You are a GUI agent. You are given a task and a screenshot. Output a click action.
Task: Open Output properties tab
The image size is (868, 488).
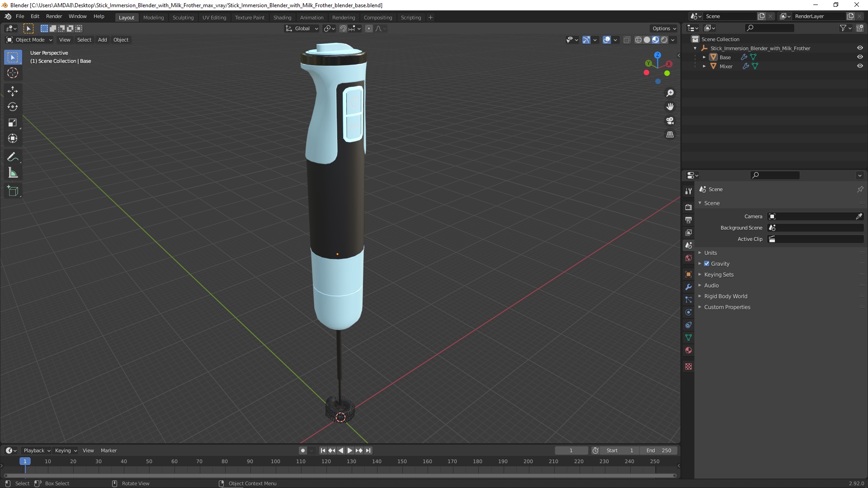(x=689, y=220)
